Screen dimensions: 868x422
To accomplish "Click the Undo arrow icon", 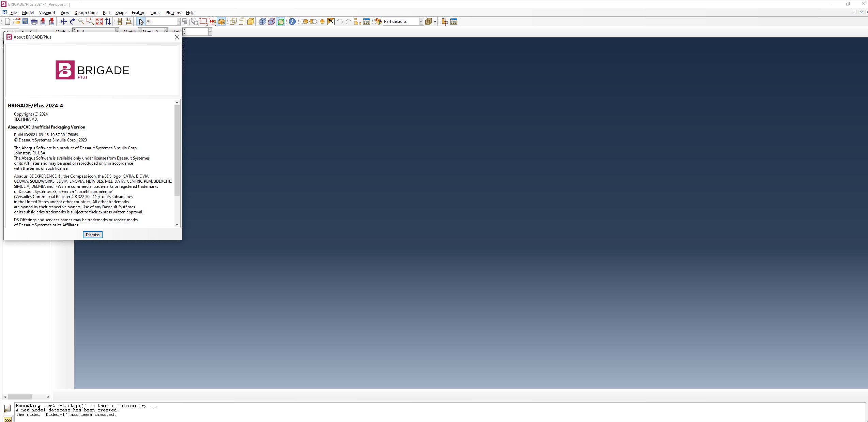I will pyautogui.click(x=340, y=21).
